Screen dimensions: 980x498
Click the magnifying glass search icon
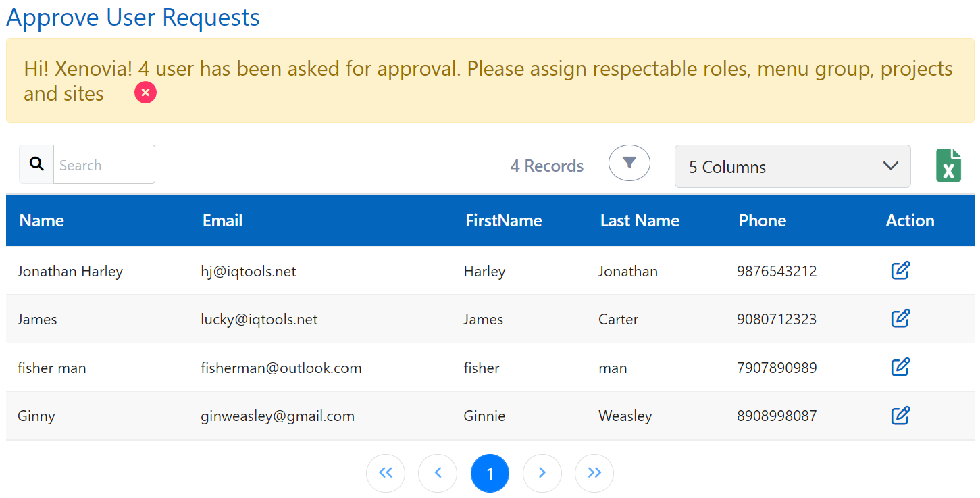click(x=37, y=164)
